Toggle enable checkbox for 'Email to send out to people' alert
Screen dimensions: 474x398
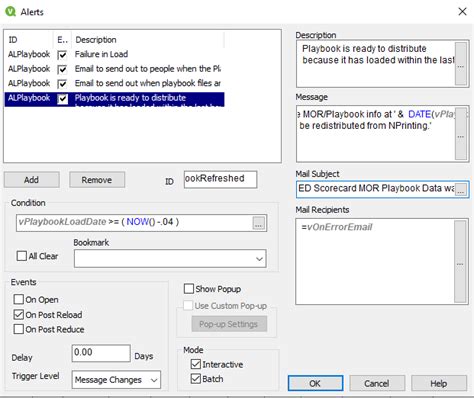point(62,69)
